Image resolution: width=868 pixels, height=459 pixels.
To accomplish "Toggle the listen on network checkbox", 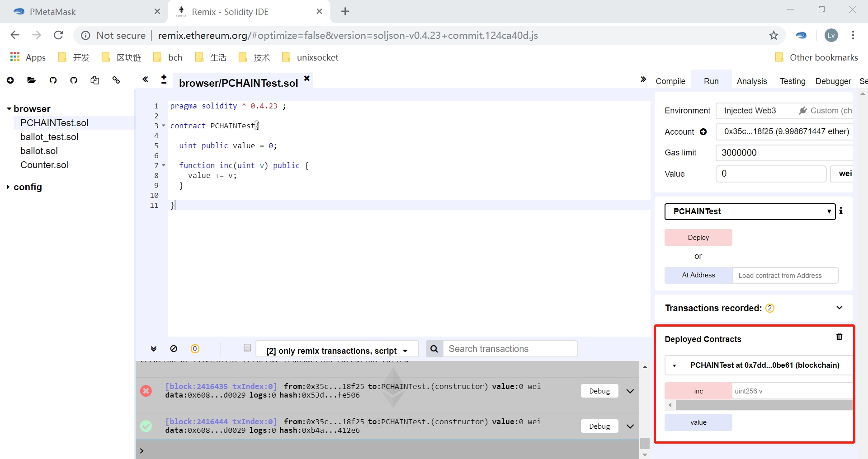I will (247, 348).
